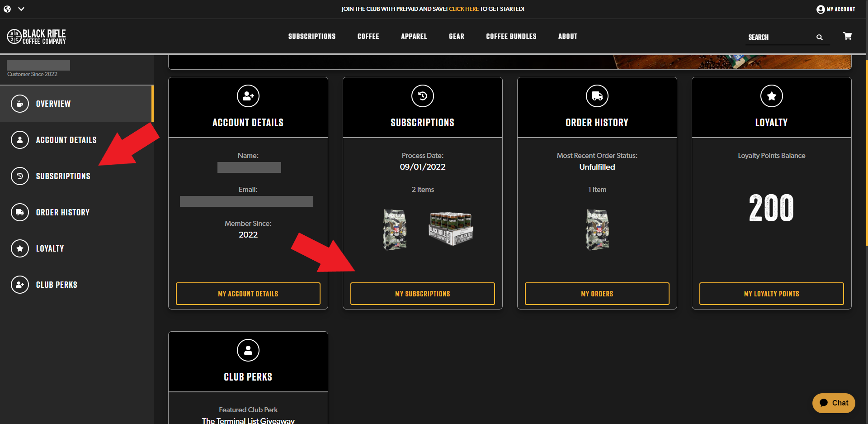This screenshot has height=424, width=868.
Task: Select the history icon next to Subscriptions sidebar item
Action: coord(19,176)
